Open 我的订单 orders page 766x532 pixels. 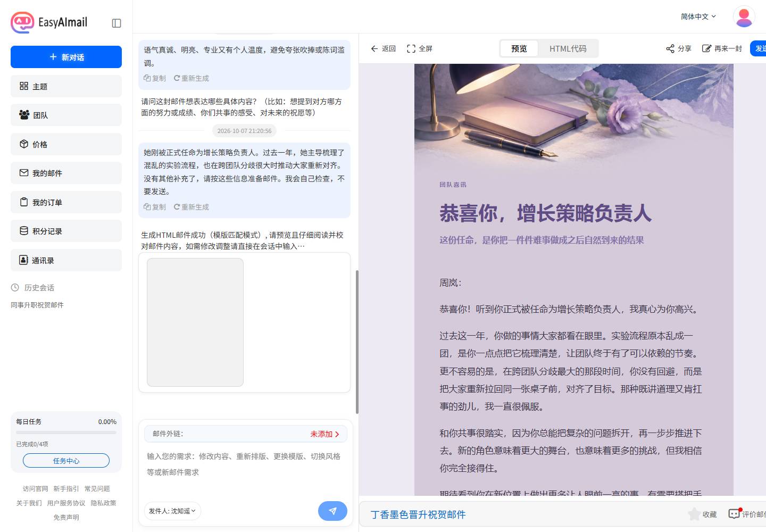pos(66,202)
